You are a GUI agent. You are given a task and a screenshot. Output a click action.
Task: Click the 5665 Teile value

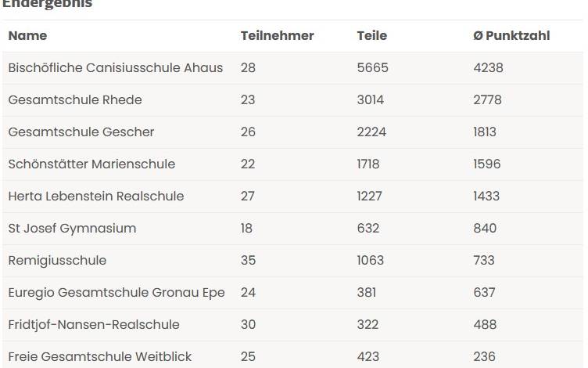(x=372, y=68)
